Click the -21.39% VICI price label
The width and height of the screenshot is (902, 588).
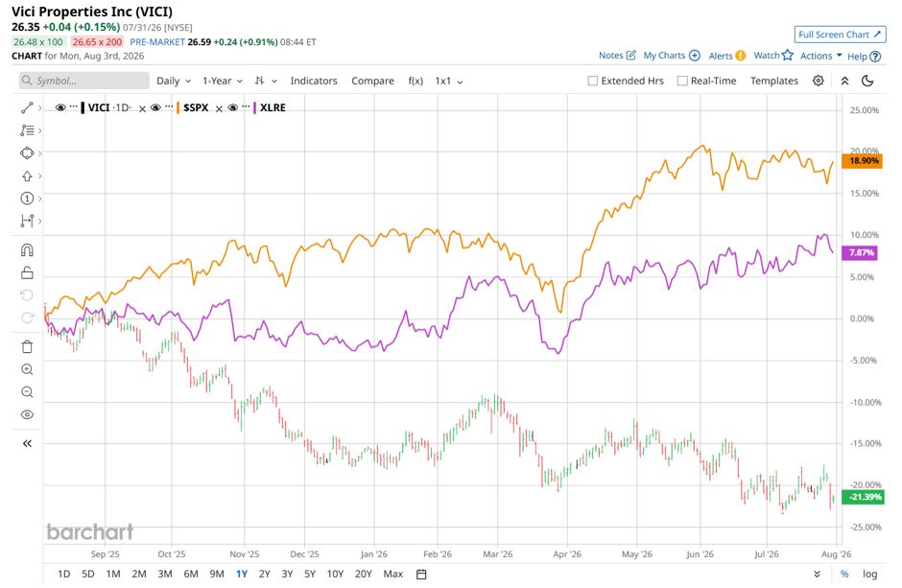pyautogui.click(x=863, y=497)
